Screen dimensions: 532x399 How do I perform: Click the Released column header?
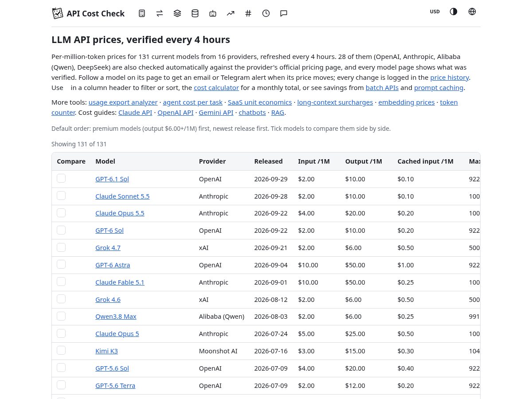click(268, 161)
